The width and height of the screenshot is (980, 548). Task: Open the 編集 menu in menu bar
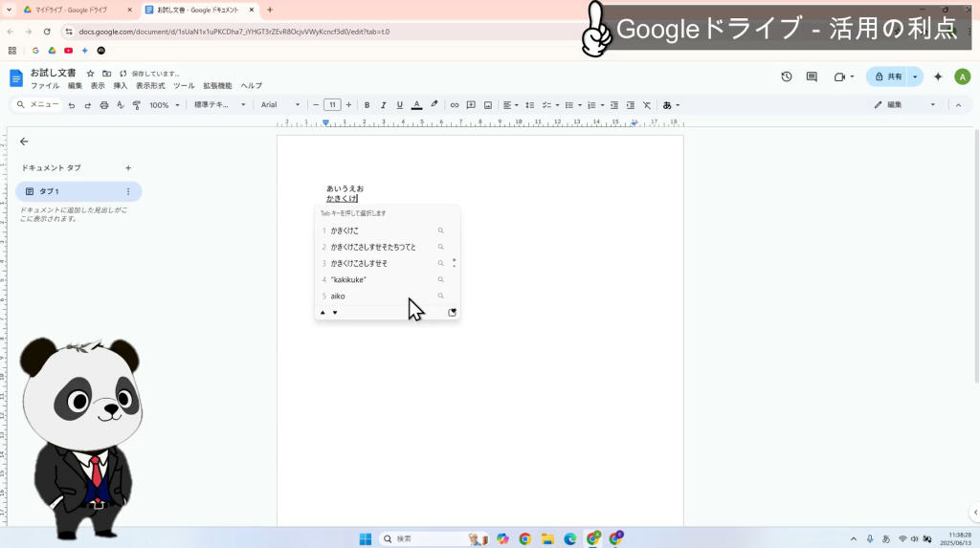click(75, 86)
